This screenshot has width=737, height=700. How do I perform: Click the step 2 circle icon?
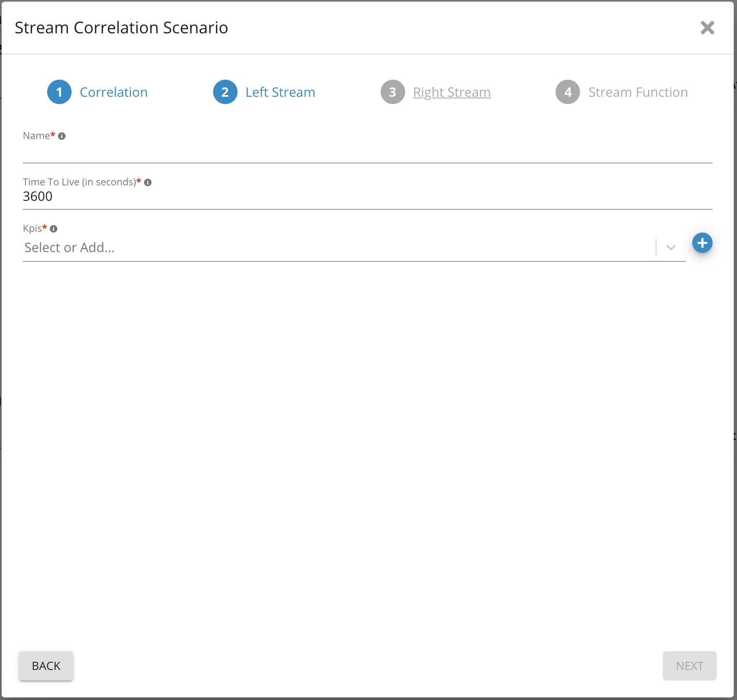pyautogui.click(x=225, y=92)
